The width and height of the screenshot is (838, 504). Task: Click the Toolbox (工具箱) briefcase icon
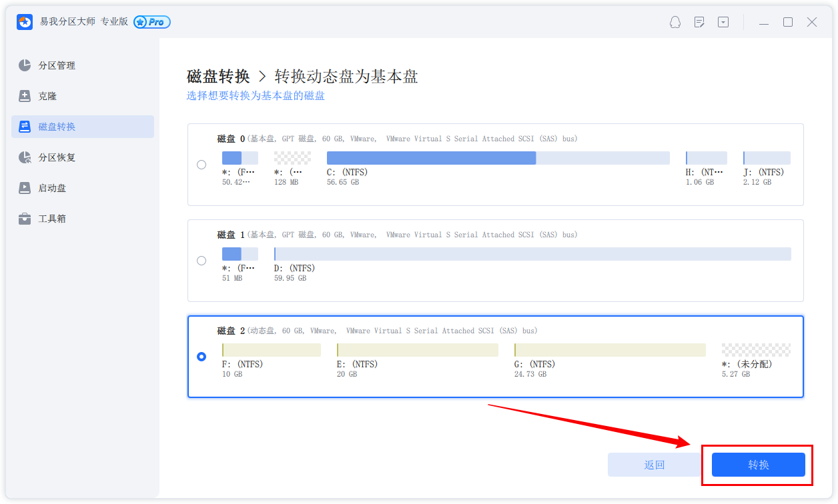[25, 219]
